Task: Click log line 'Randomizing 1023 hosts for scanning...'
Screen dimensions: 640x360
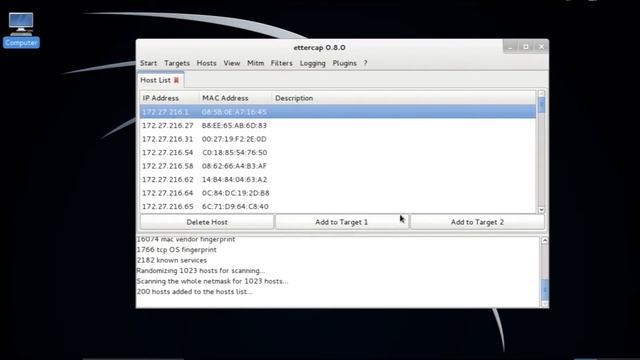Action: point(200,270)
